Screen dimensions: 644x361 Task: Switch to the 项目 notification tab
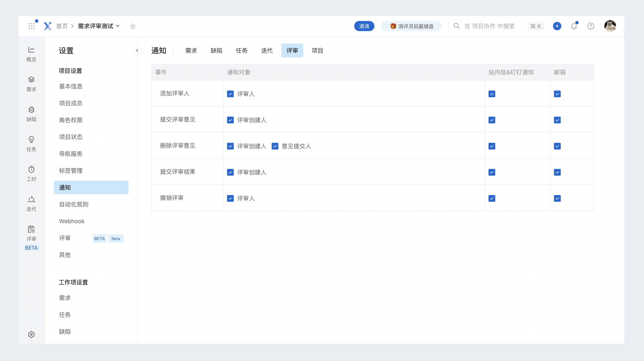click(318, 50)
